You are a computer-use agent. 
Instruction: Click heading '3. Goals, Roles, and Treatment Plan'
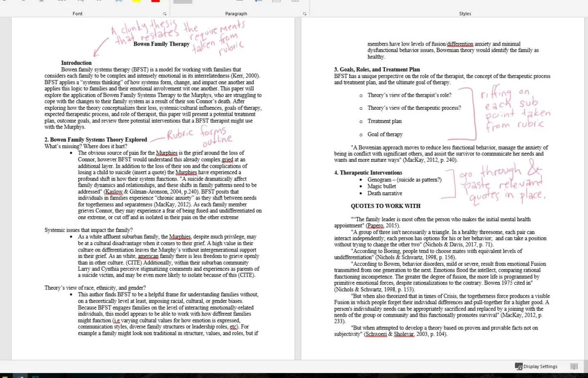[x=377, y=70]
